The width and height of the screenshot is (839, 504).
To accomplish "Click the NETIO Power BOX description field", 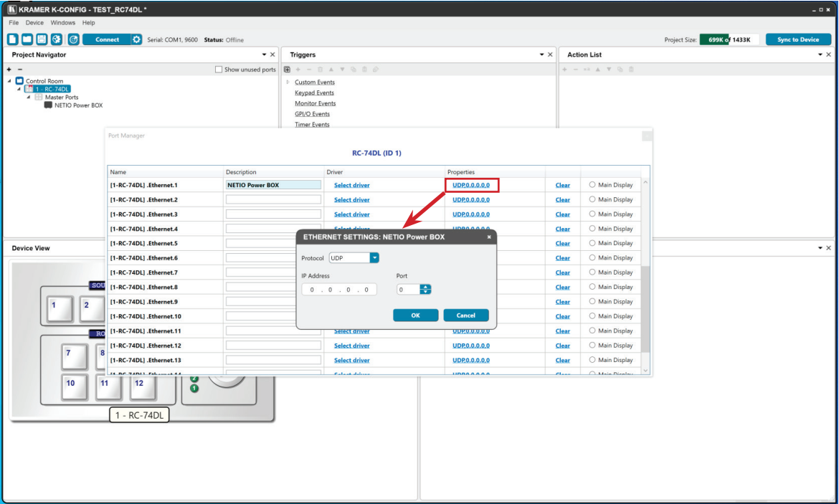I will (x=273, y=185).
